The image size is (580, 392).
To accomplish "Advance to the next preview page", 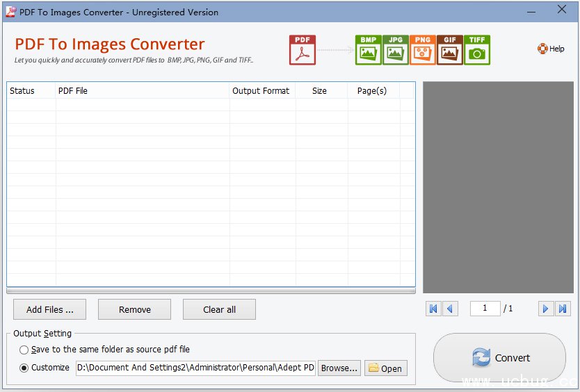I will click(x=546, y=309).
